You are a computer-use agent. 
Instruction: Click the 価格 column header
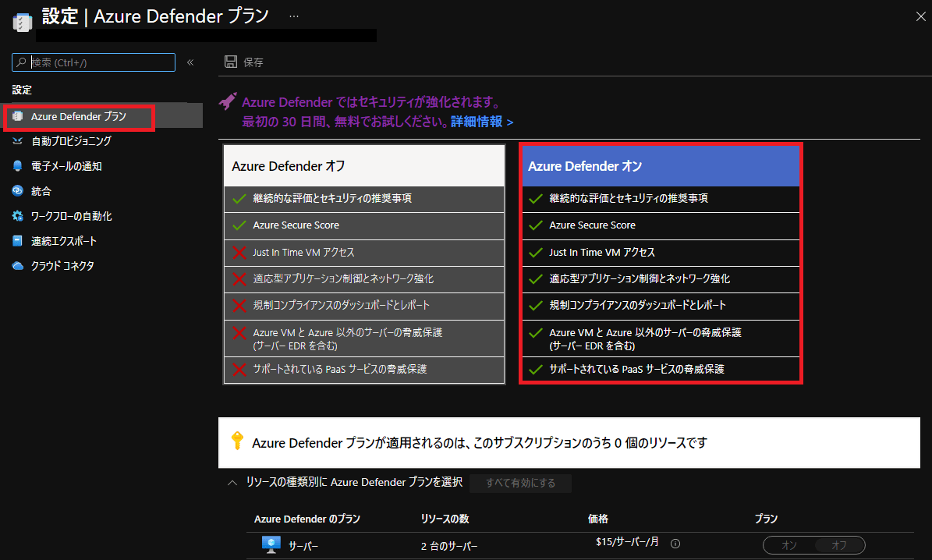(598, 519)
